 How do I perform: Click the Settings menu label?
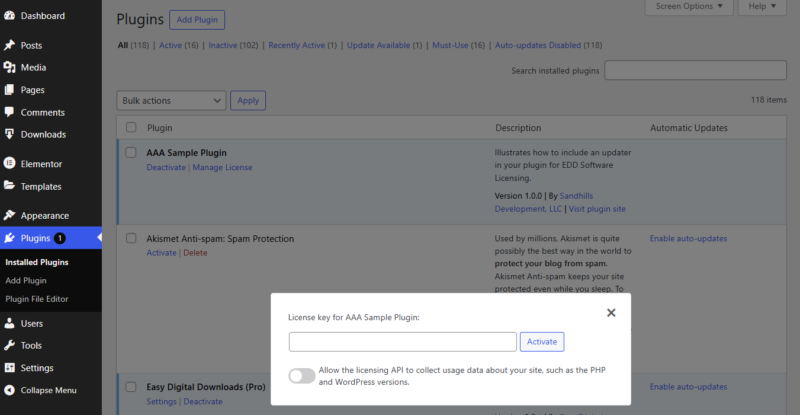tap(37, 368)
